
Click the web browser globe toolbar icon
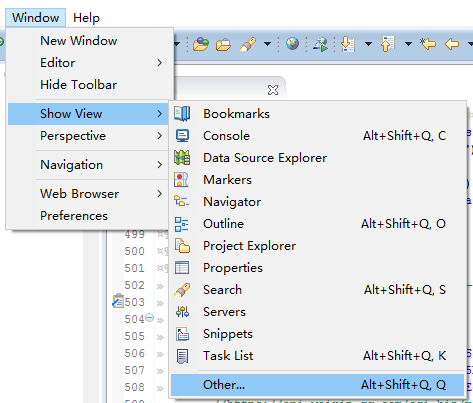click(292, 44)
